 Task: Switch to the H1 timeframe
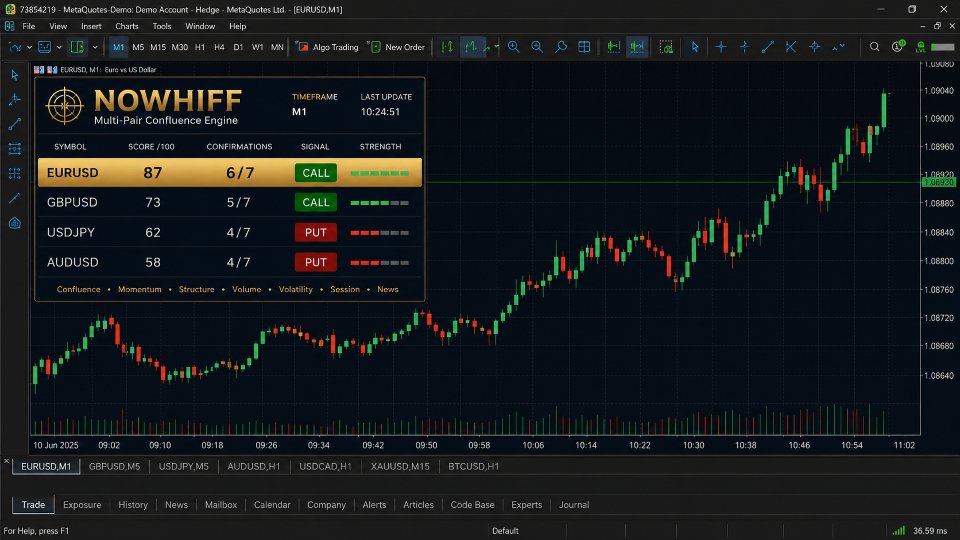pyautogui.click(x=200, y=47)
